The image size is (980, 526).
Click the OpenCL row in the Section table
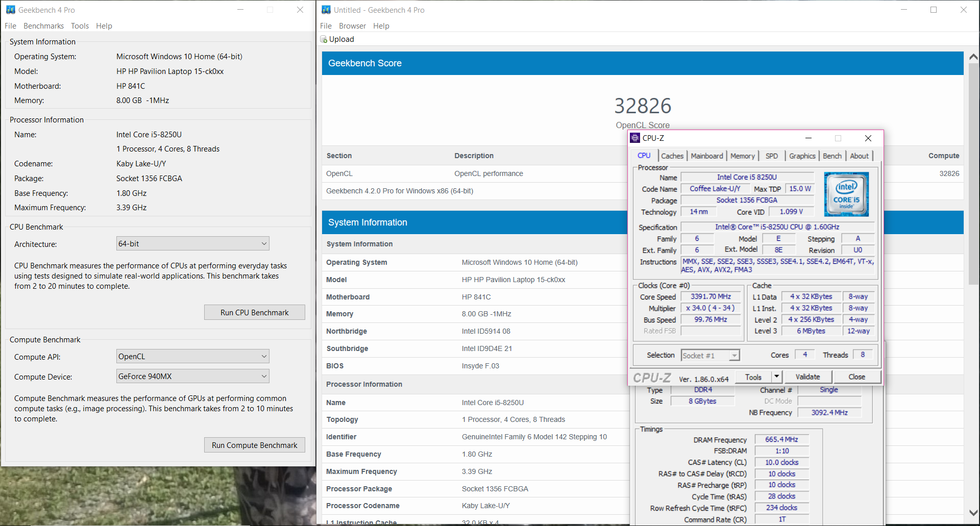(643, 173)
